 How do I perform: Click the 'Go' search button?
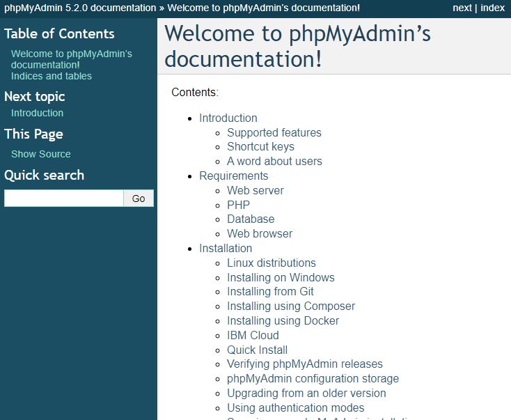(x=139, y=199)
